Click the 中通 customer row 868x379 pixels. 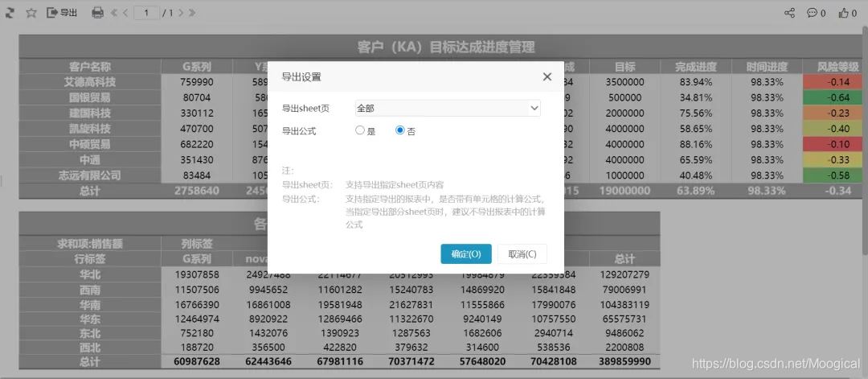(90, 159)
